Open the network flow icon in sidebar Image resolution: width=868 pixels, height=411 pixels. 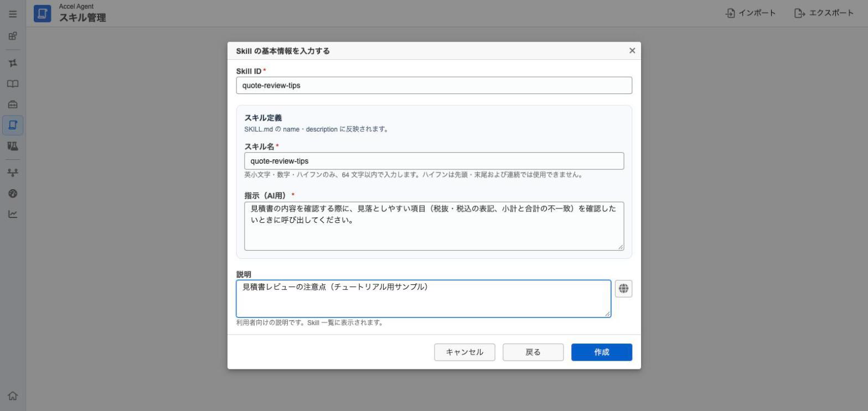point(13,173)
